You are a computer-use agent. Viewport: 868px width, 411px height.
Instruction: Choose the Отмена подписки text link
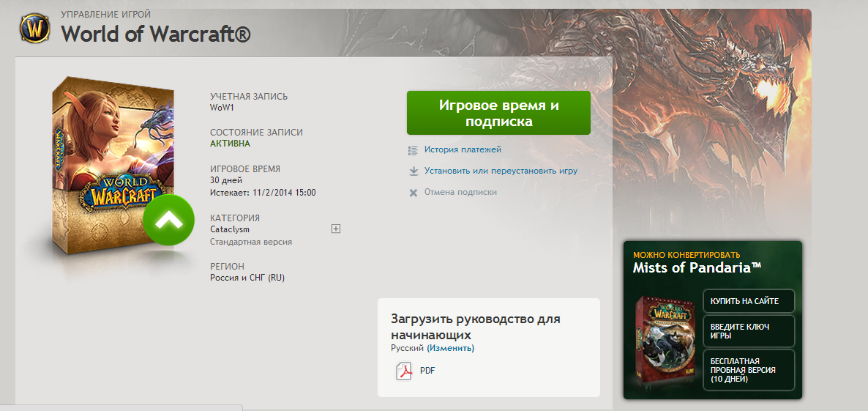460,193
